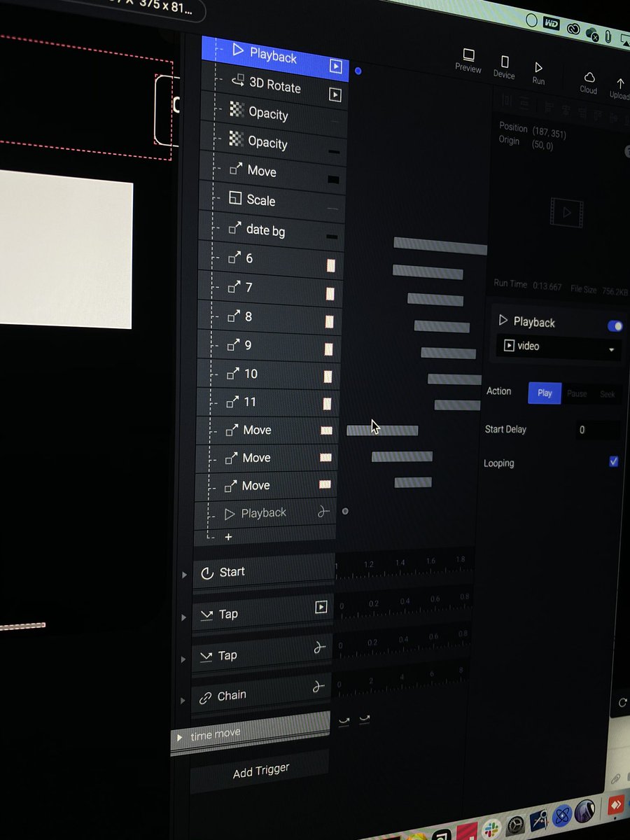Click layer thumbnail on row 9
This screenshot has height=840, width=630.
tap(328, 349)
